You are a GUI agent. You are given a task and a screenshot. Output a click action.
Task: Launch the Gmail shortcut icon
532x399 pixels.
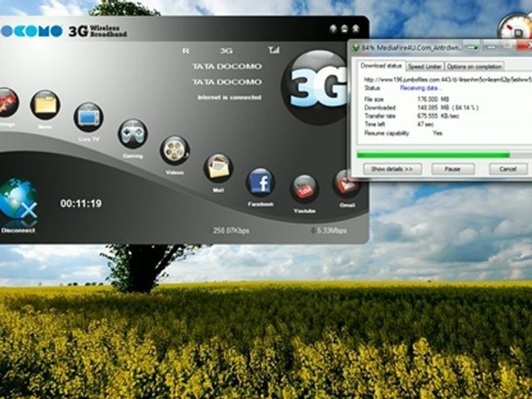[345, 184]
